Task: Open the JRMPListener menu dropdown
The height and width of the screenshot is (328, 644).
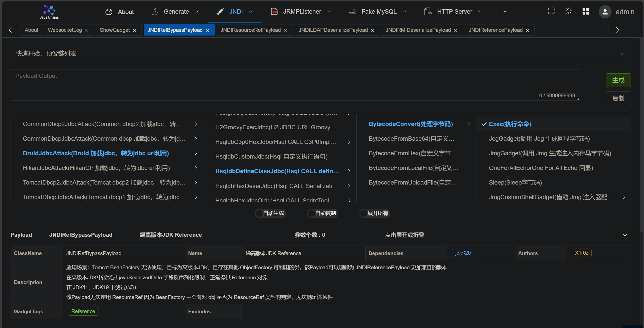Action: 329,12
